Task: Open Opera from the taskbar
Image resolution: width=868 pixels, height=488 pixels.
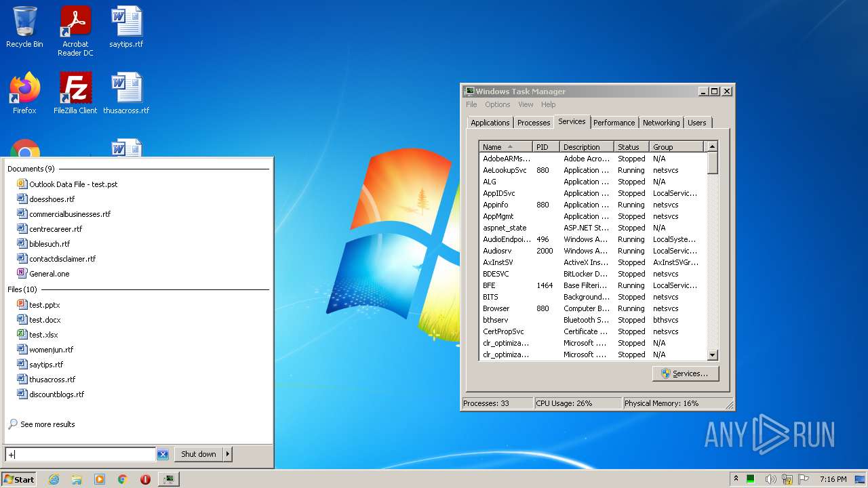Action: (x=145, y=479)
